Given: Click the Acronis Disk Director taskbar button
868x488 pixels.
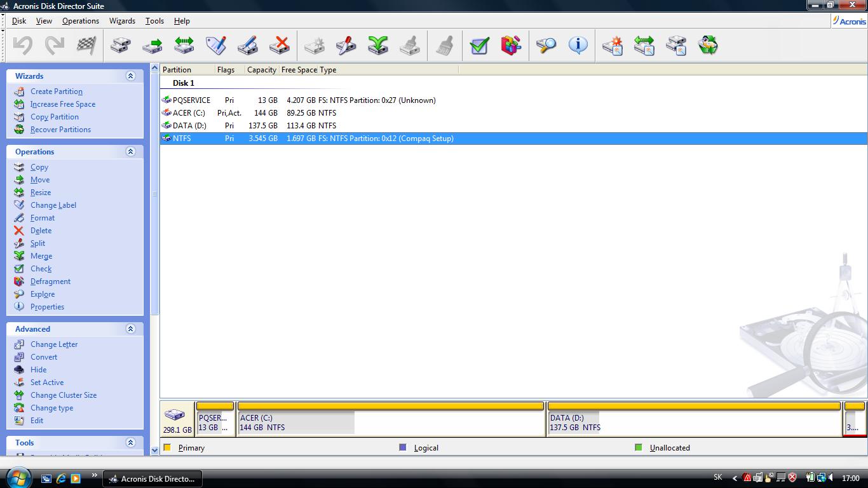Looking at the screenshot, I should click(153, 478).
